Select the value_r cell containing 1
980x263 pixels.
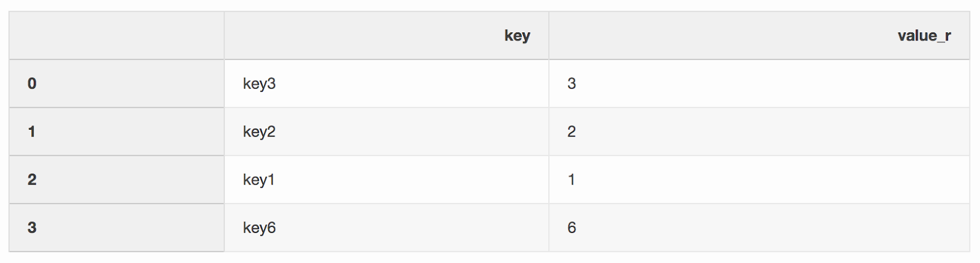571,180
